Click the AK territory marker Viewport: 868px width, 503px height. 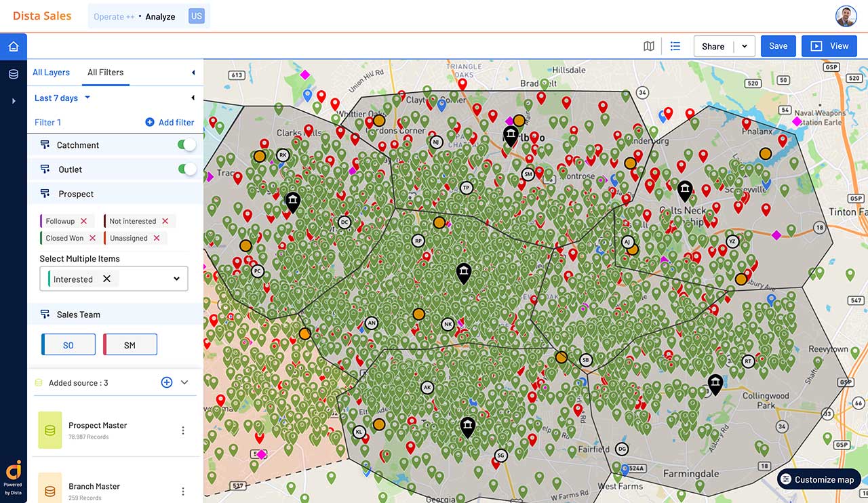pyautogui.click(x=427, y=388)
